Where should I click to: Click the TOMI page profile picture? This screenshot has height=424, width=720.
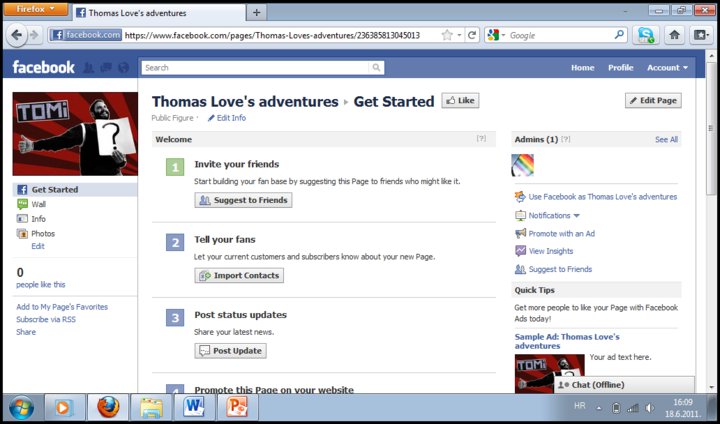[x=75, y=134]
